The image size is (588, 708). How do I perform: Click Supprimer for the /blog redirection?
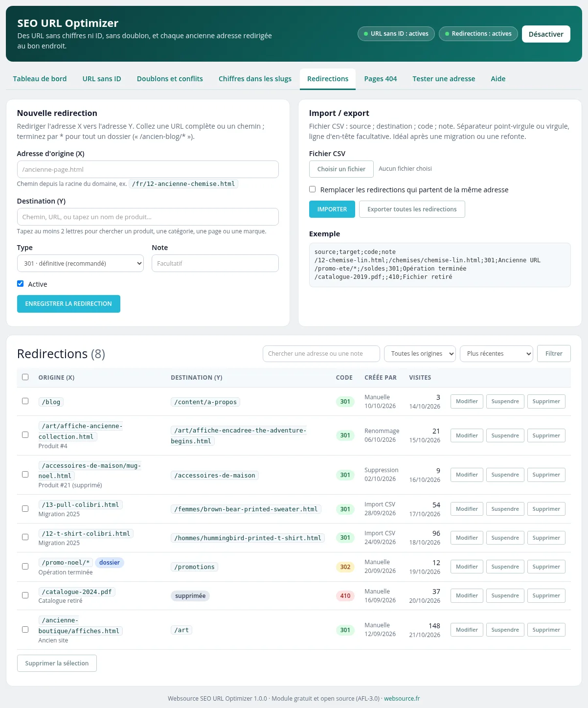pos(546,402)
